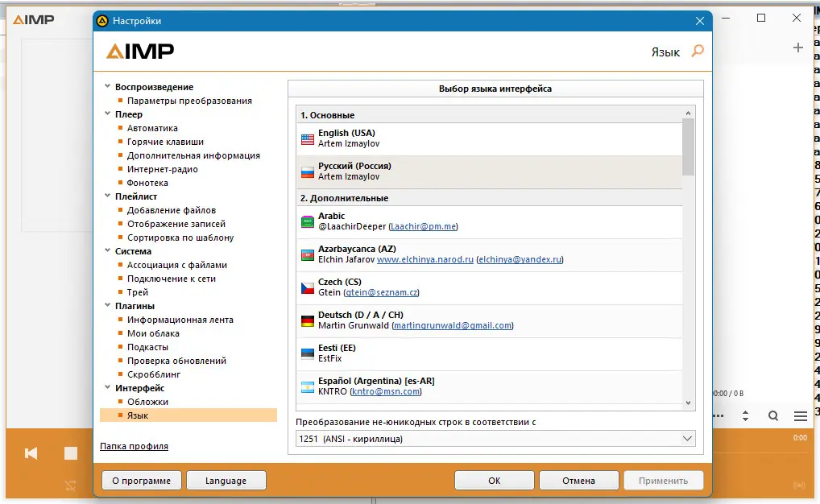820x504 pixels.
Task: Click the AIMP icon in Настройки title bar
Action: pyautogui.click(x=102, y=21)
